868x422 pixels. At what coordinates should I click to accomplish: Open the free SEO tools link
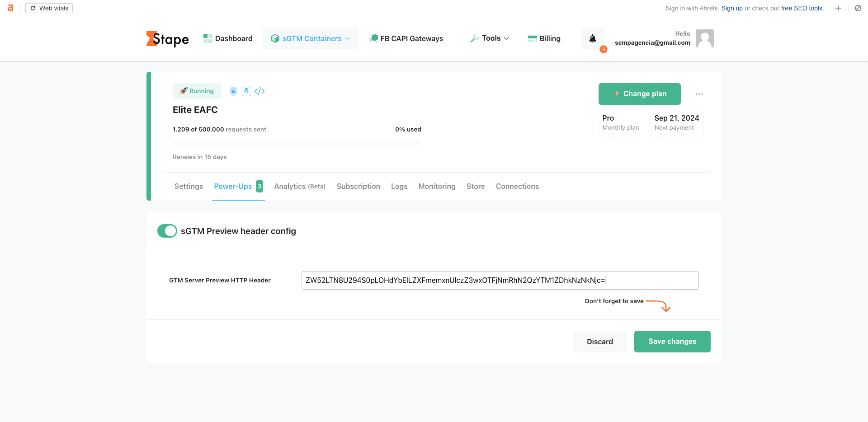(x=802, y=8)
